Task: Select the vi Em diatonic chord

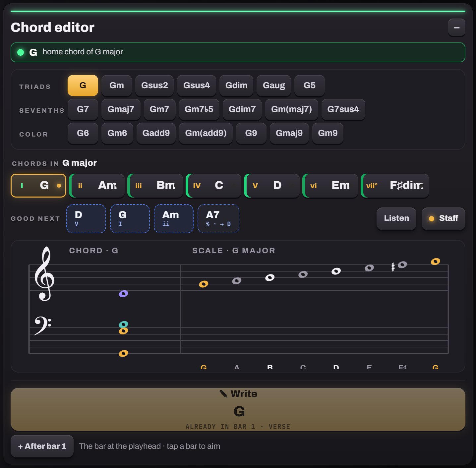Action: point(330,186)
